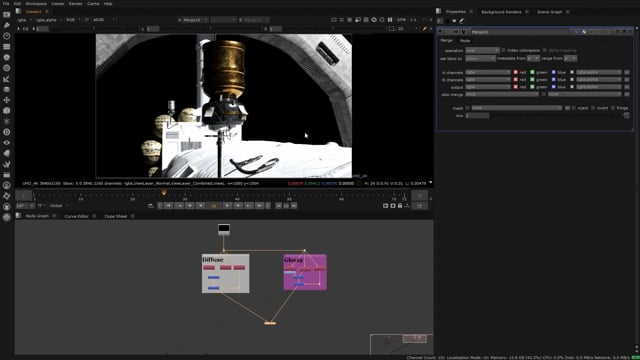640x360 pixels.
Task: Open the Particles nodes toolbar icon
Action: click(7, 121)
